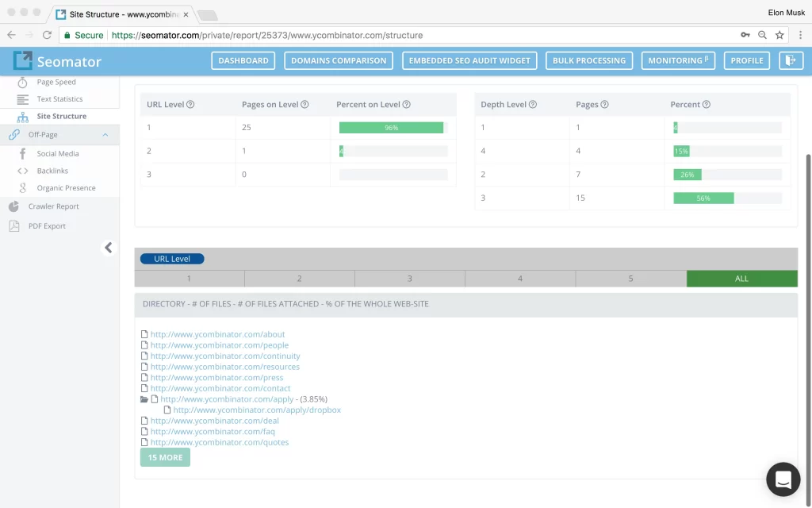Click the URL Level help question icon
Image resolution: width=812 pixels, height=508 pixels.
(190, 104)
